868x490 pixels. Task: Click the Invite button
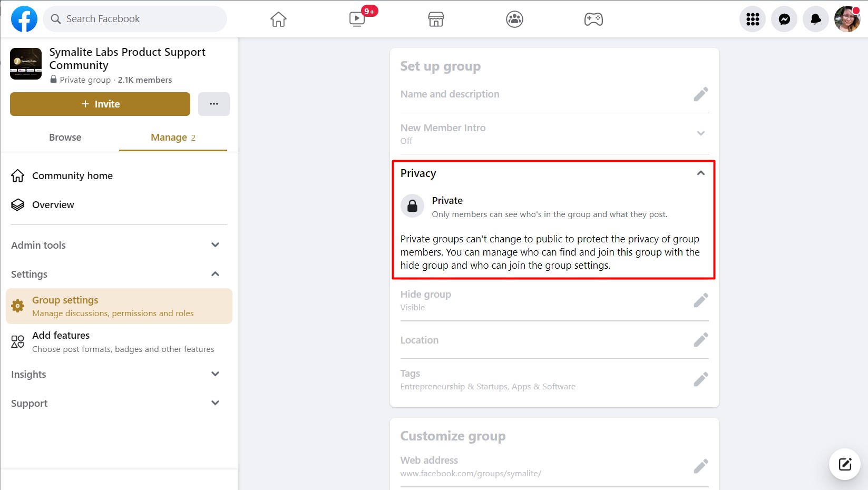tap(100, 104)
